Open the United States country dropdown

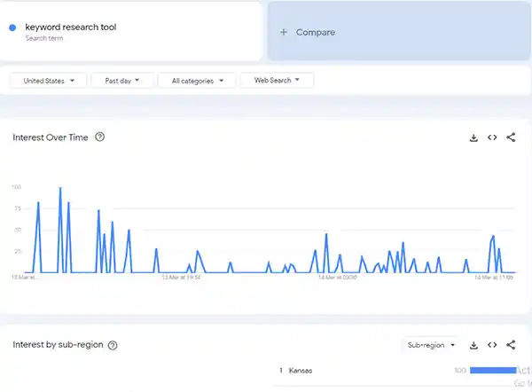[49, 81]
